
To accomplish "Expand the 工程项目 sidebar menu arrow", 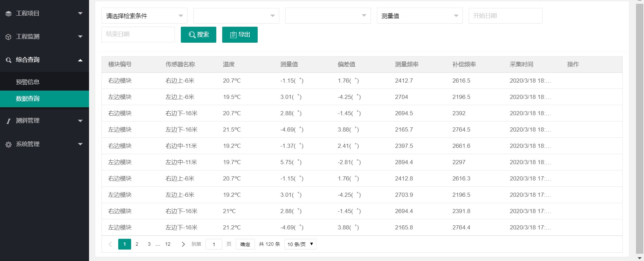I will (x=80, y=14).
